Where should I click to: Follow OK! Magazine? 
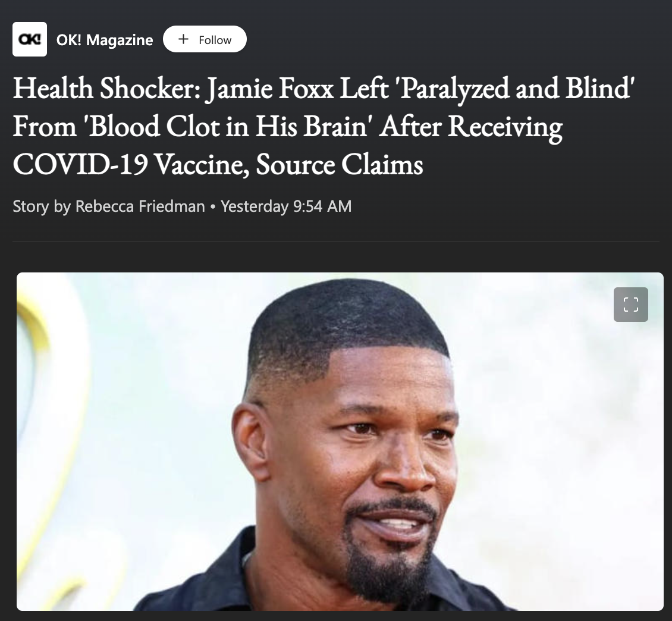205,39
